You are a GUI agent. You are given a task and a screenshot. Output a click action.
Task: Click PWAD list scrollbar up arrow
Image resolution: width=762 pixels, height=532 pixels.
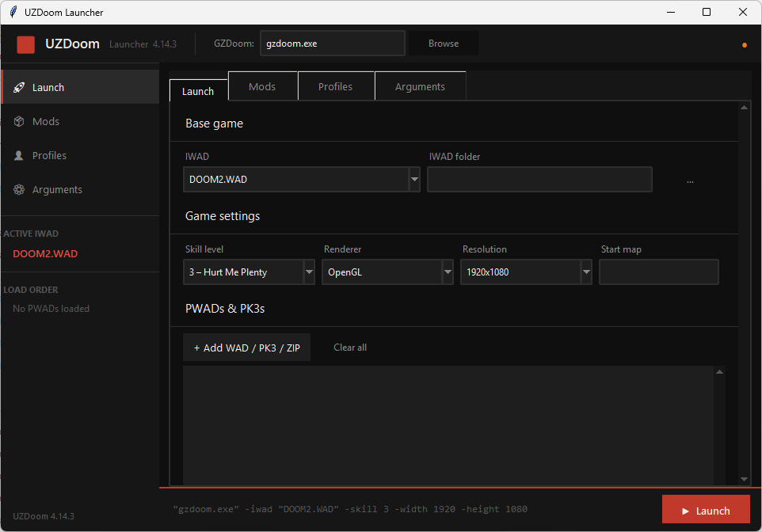coord(720,372)
